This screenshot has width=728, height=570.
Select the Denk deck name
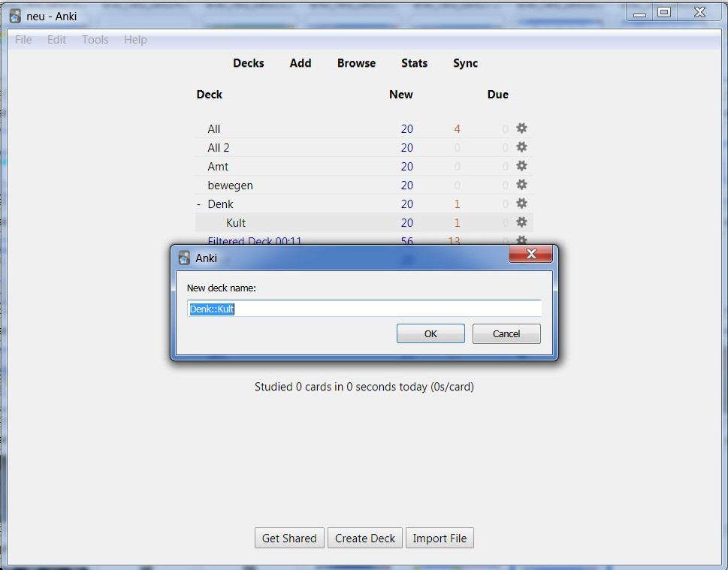click(220, 204)
